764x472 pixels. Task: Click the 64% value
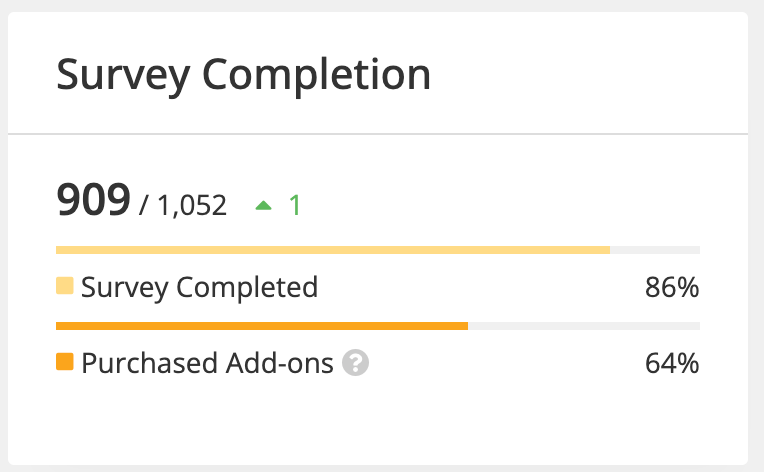click(672, 363)
